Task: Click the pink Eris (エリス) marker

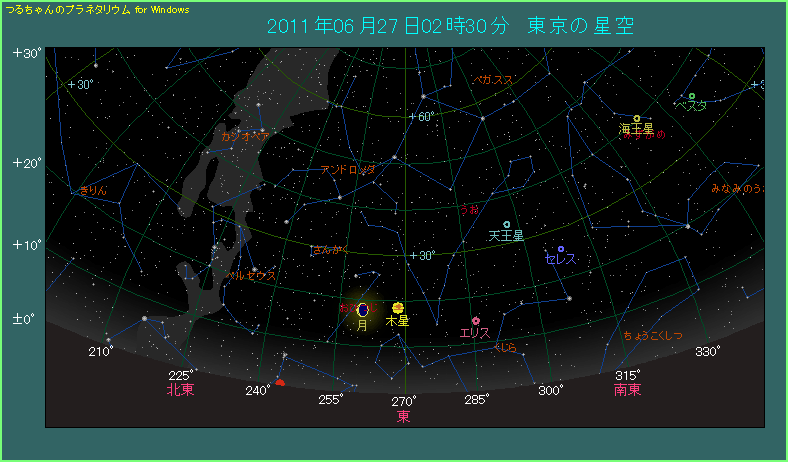Action: [x=476, y=320]
